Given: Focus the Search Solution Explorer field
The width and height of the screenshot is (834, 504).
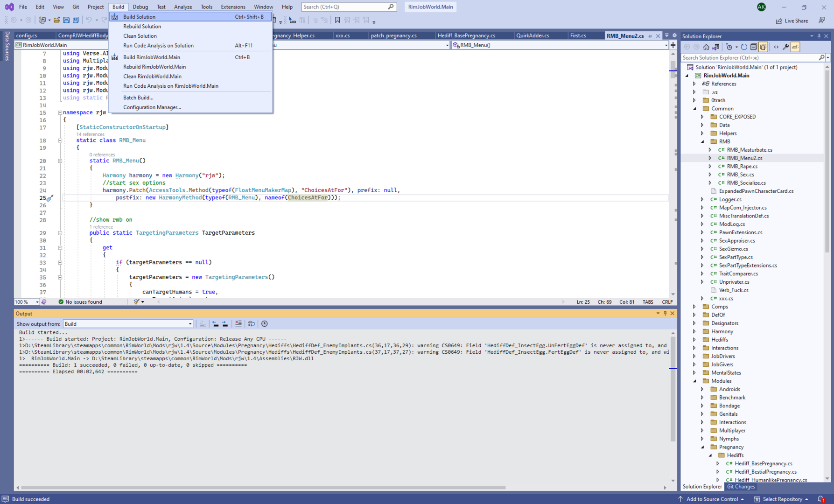Looking at the screenshot, I should (751, 58).
